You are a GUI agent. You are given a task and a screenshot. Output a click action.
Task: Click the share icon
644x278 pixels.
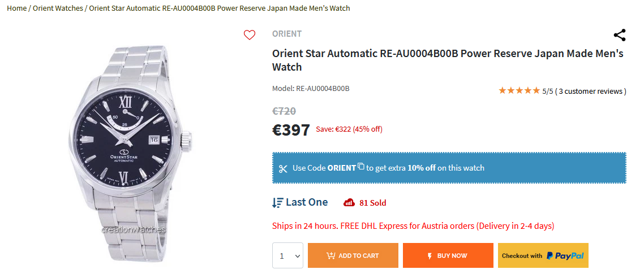point(620,35)
